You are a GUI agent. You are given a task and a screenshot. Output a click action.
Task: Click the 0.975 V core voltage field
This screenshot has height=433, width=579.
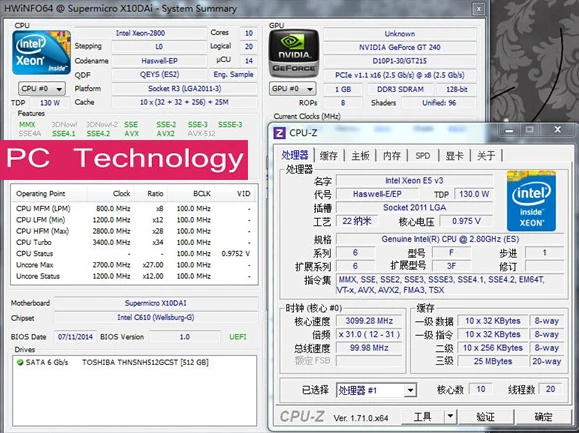point(466,221)
